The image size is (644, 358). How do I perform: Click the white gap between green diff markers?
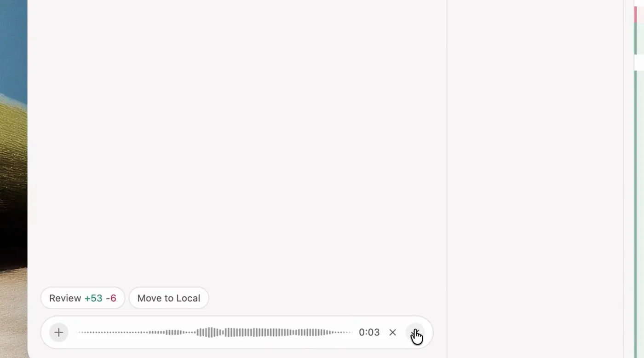coord(639,63)
